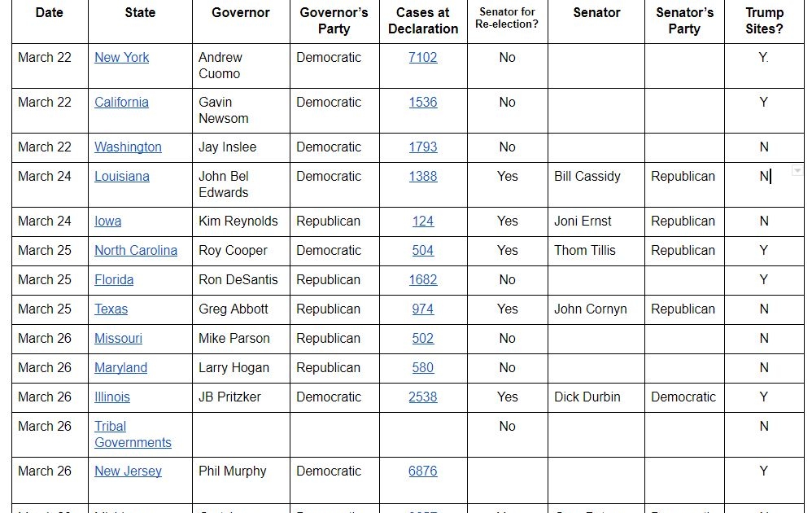The width and height of the screenshot is (812, 513).
Task: Click the 6876 cases link
Action: tap(422, 471)
